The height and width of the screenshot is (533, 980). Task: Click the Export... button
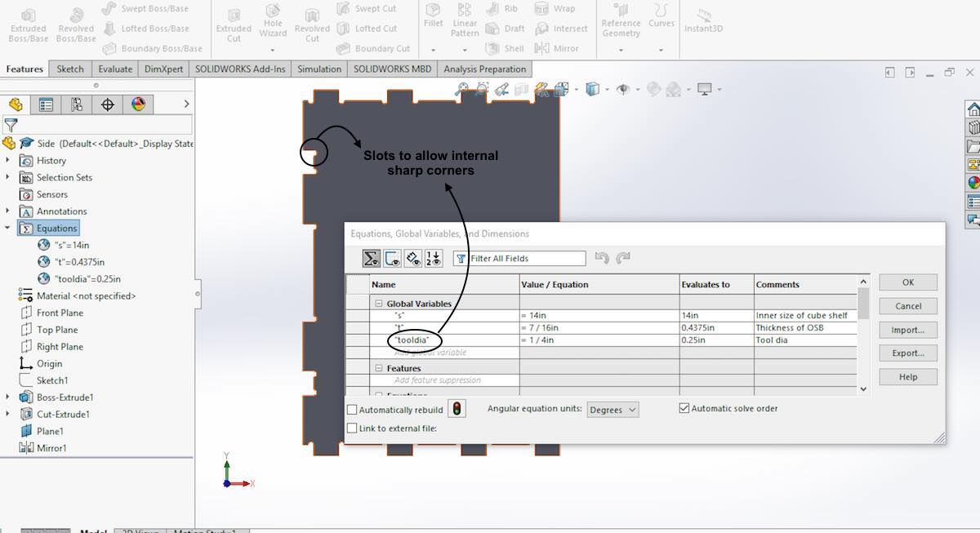907,353
